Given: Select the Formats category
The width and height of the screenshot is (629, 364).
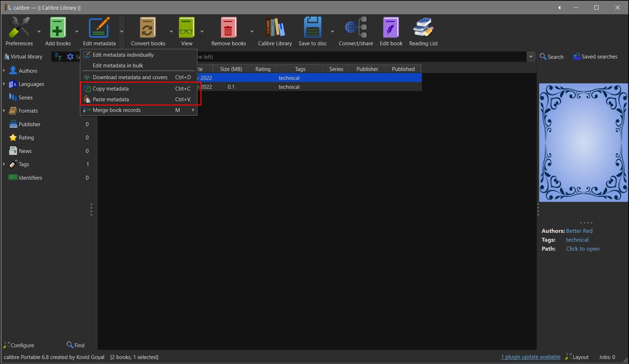Looking at the screenshot, I should [28, 111].
